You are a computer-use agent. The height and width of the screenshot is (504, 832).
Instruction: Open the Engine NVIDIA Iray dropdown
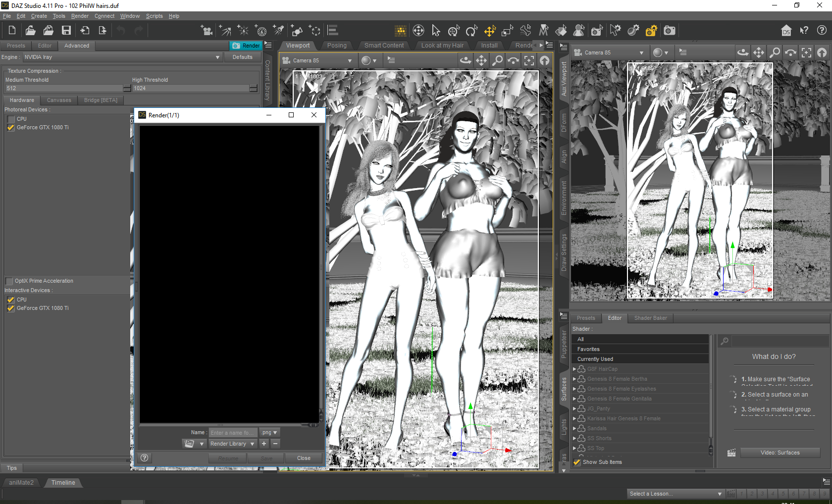tap(122, 57)
